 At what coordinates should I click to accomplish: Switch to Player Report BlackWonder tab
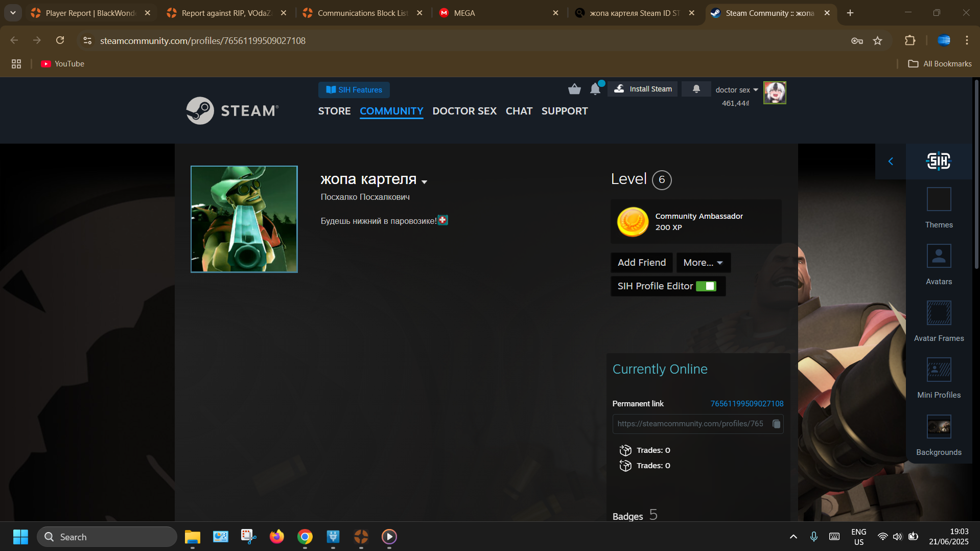tap(90, 13)
